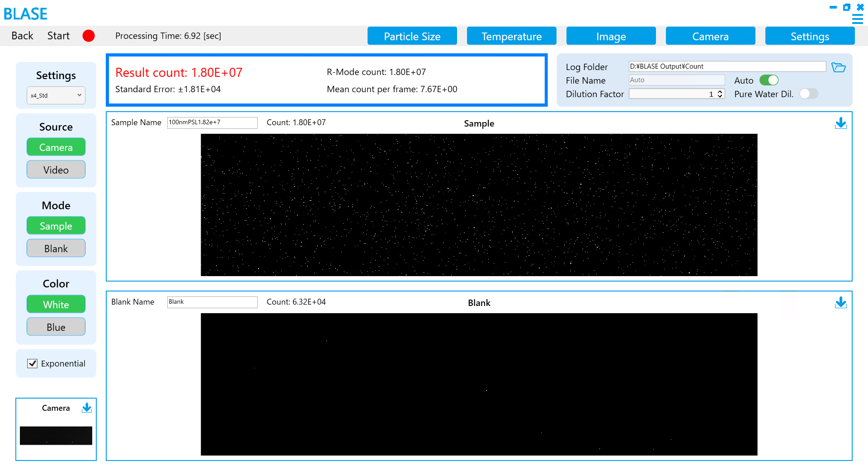Image resolution: width=868 pixels, height=470 pixels.
Task: Choose the Blue color option
Action: click(x=56, y=327)
